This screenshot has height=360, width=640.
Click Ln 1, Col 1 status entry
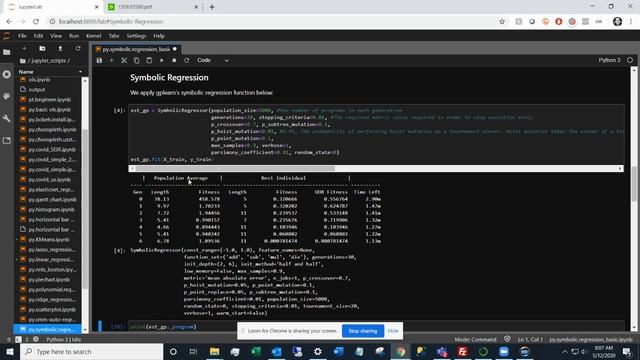tap(530, 339)
